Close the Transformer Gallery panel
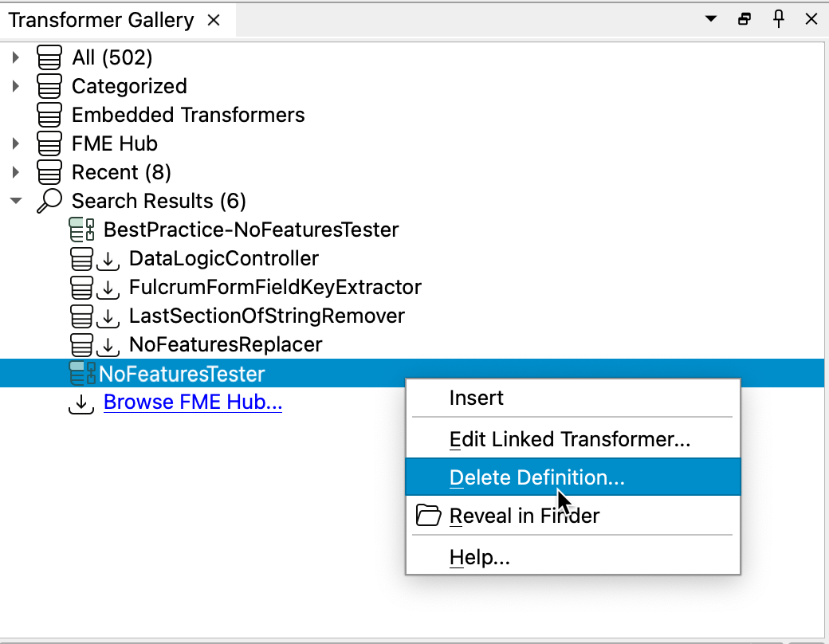829x644 pixels. pyautogui.click(x=811, y=20)
